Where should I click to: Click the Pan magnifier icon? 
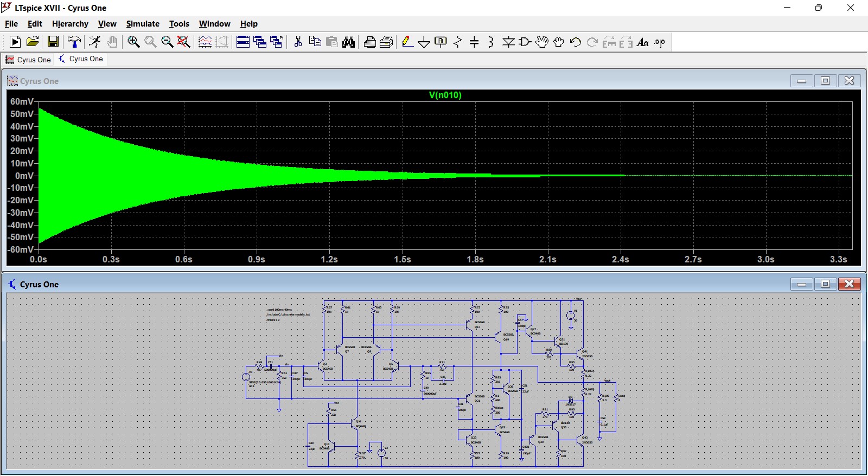coord(150,42)
